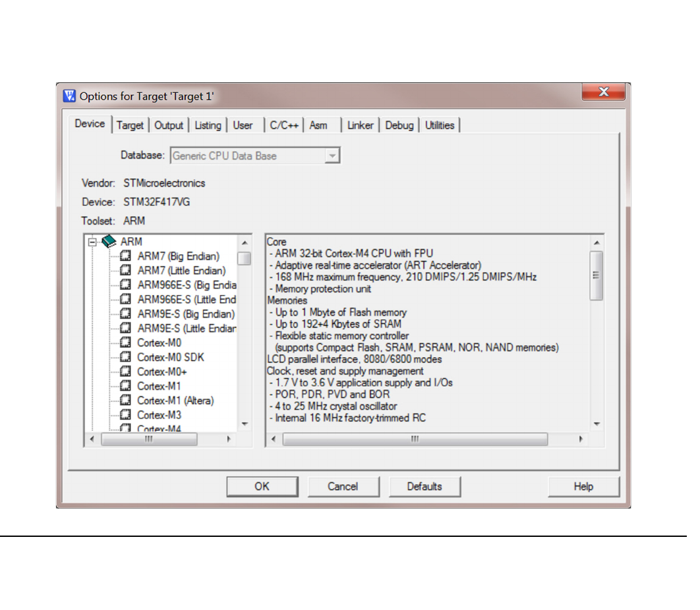Choose Cortex-M0+ in device list
The width and height of the screenshot is (700, 610).
click(162, 372)
